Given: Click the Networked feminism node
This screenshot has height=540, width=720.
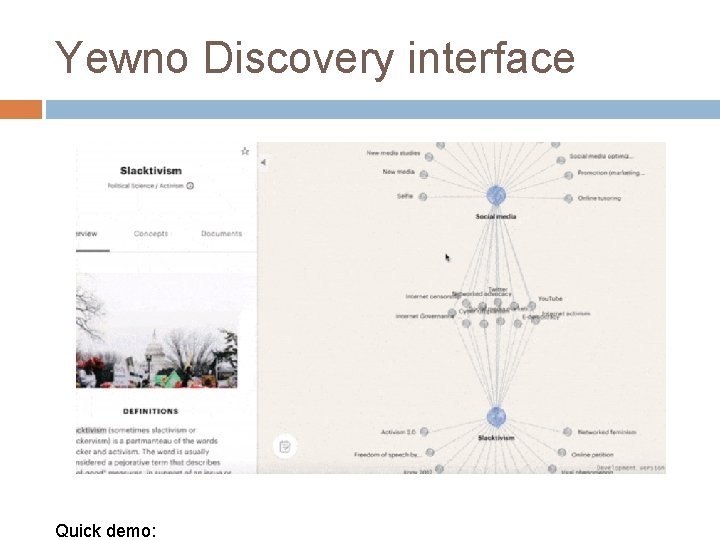Looking at the screenshot, I should tap(568, 432).
